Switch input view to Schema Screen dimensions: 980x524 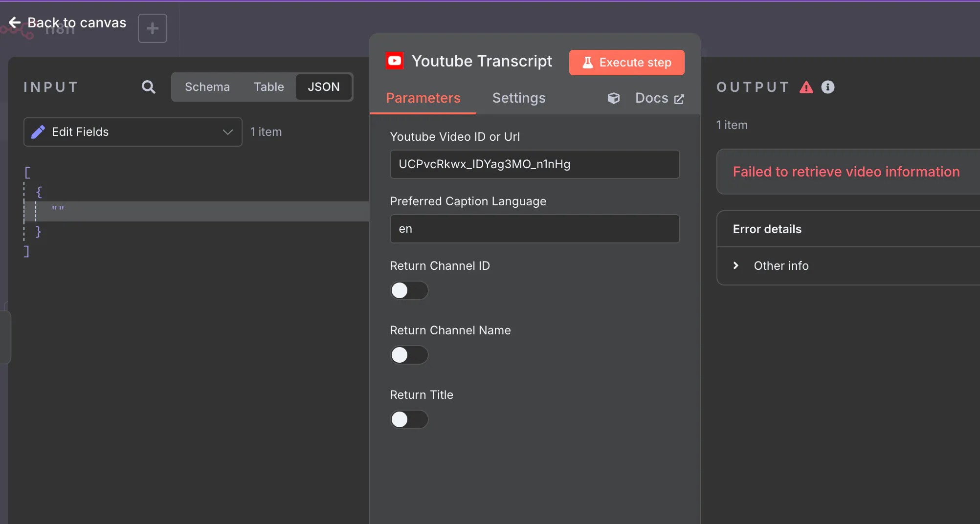[x=207, y=87]
